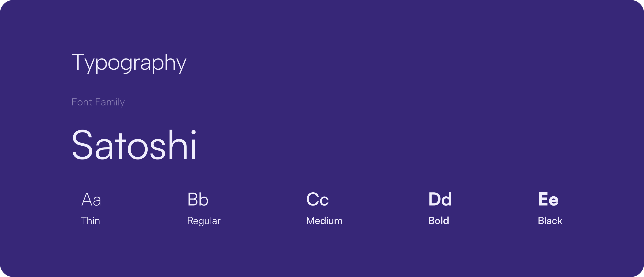Click the Typography heading
Screen dimensions: 644x277
[129, 63]
